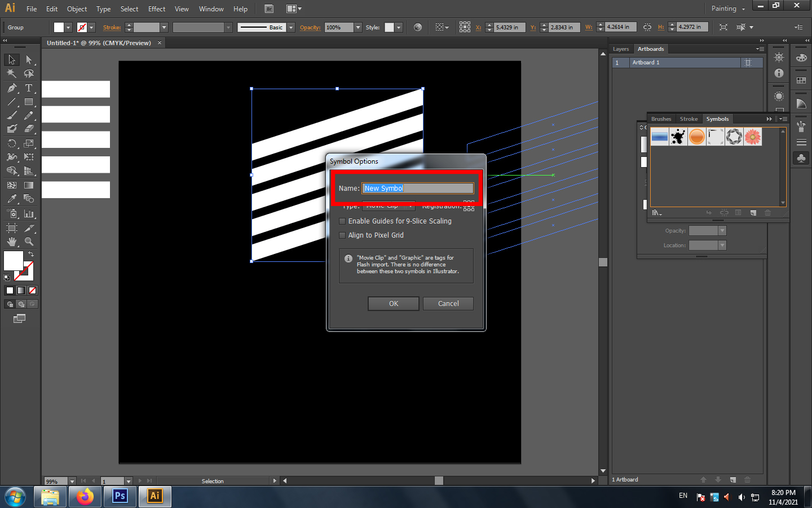Select the Eyedropper tool
The image size is (812, 508).
click(x=12, y=199)
